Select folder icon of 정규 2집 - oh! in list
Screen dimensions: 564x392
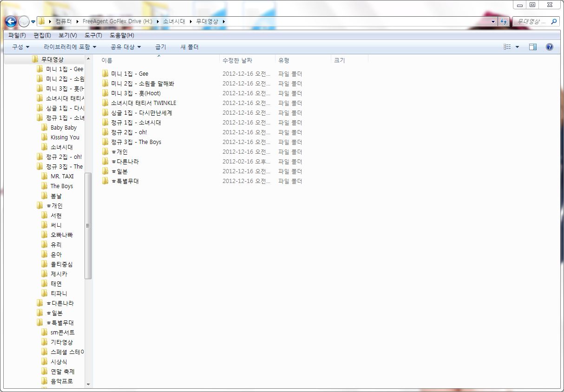[105, 132]
